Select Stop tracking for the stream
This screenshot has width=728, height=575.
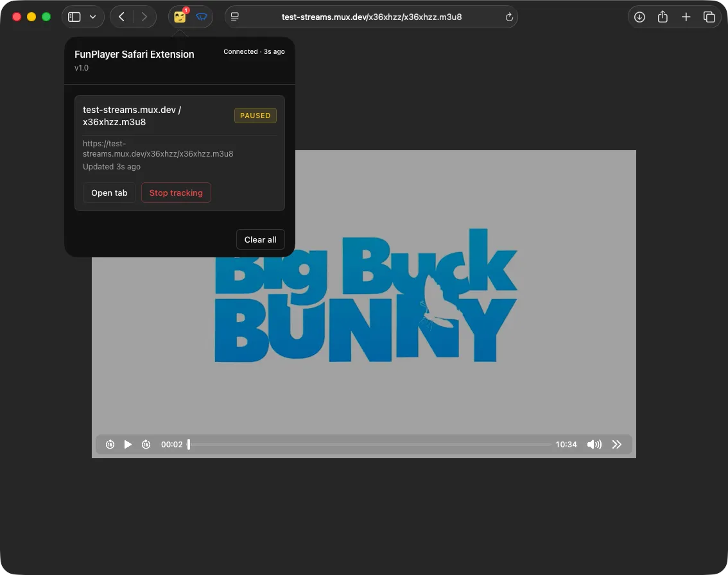(176, 193)
